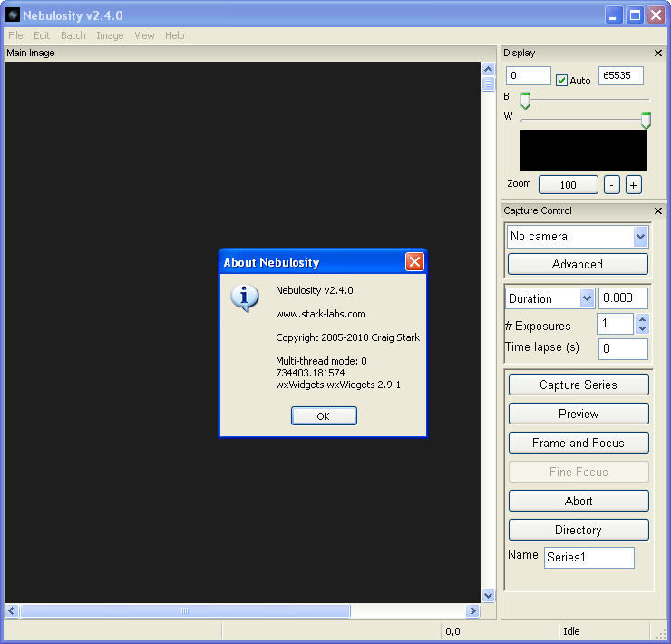671x644 pixels.
Task: Click the vertical scrollbar thumb
Action: pyautogui.click(x=488, y=84)
